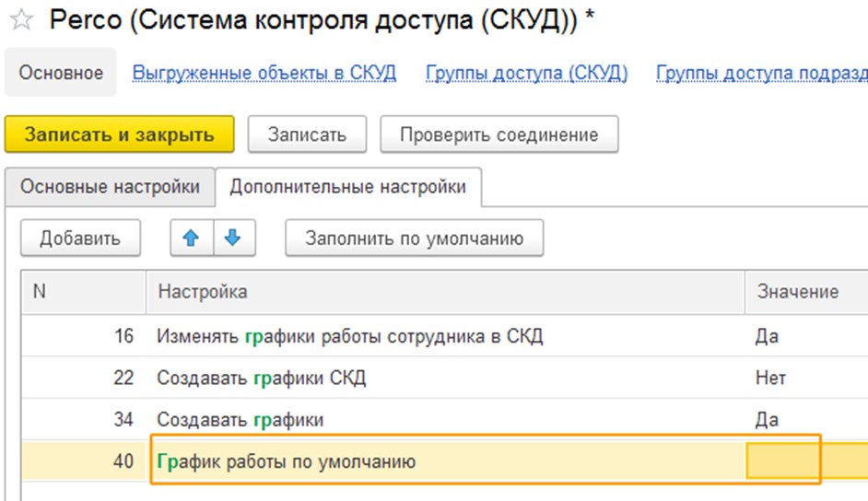Select Дополнительные настройки tab
The image size is (868, 501).
[x=347, y=187]
